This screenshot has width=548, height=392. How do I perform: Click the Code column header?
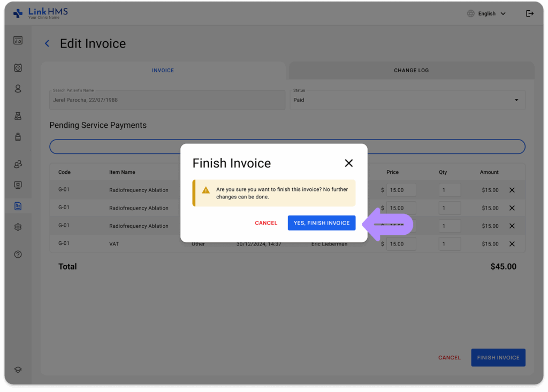coord(64,172)
